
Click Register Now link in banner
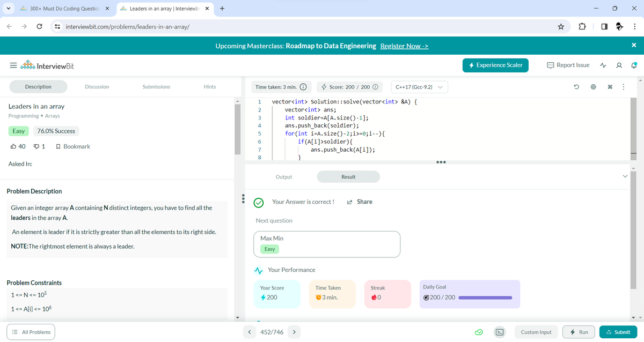click(x=404, y=46)
